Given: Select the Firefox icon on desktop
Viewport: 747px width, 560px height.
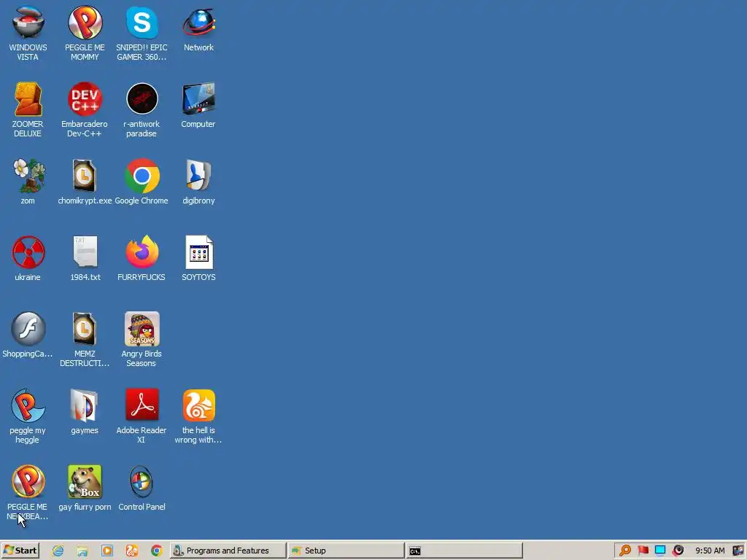Looking at the screenshot, I should click(x=142, y=252).
